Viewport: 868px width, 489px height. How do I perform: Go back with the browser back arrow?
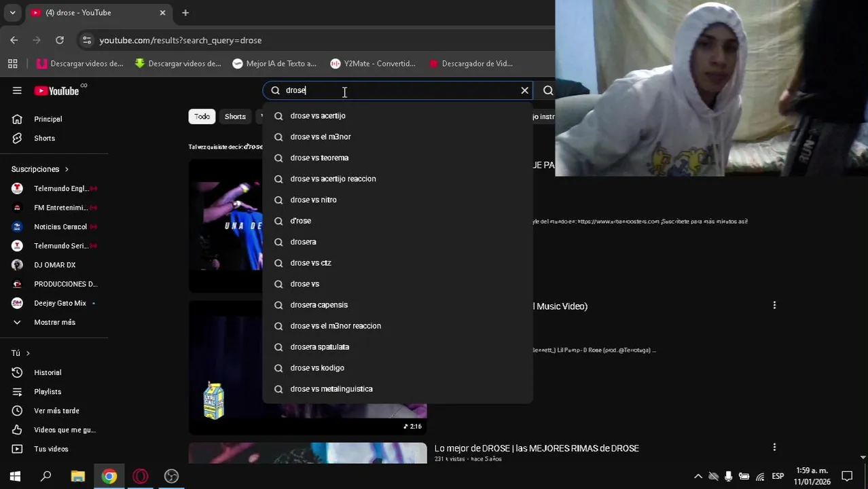[14, 40]
